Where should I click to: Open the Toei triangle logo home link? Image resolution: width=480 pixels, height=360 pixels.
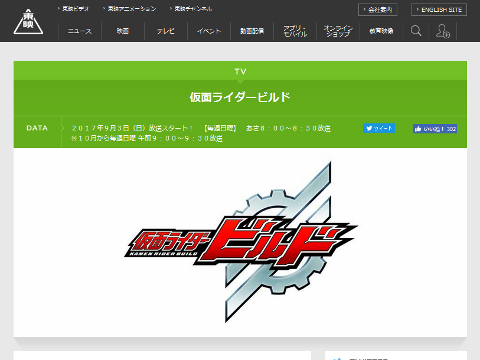click(28, 22)
